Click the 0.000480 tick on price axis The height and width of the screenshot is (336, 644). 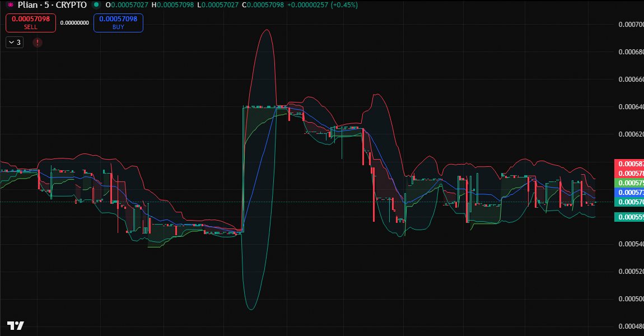click(x=630, y=326)
